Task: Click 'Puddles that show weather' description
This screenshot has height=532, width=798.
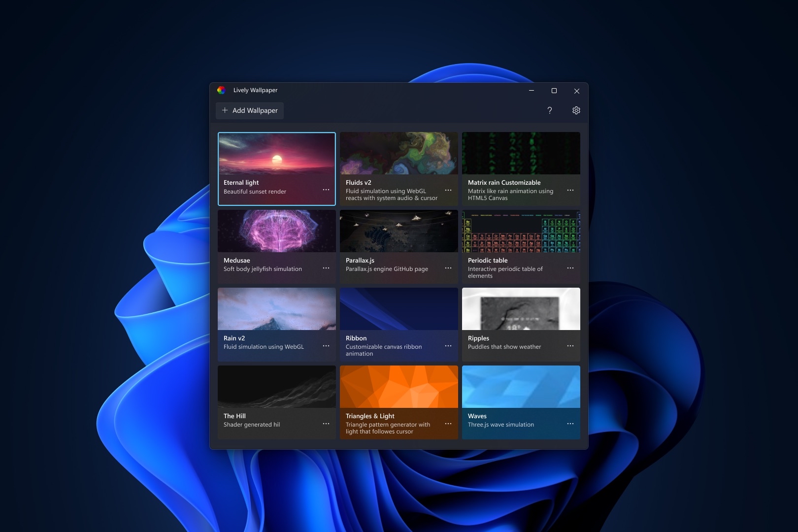Action: pyautogui.click(x=504, y=347)
